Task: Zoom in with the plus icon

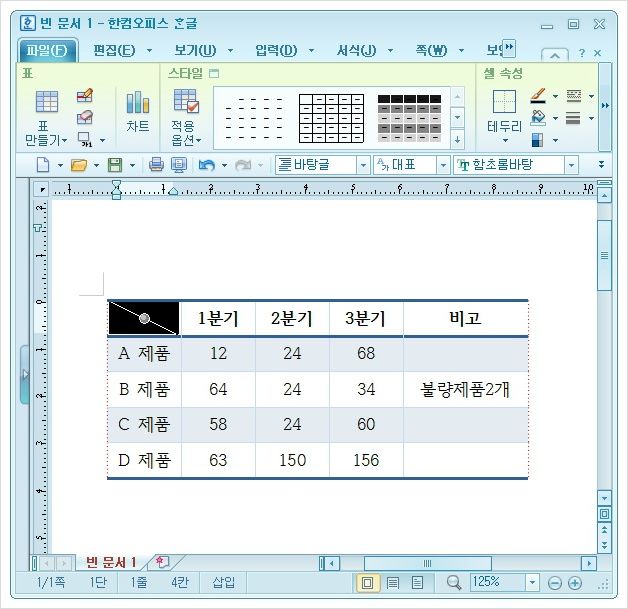Action: (575, 583)
